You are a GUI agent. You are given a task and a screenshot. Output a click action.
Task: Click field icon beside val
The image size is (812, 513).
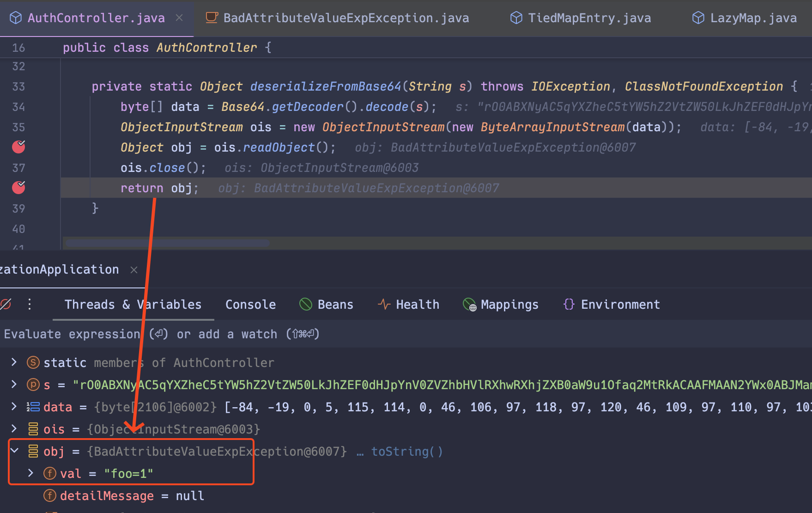pyautogui.click(x=50, y=473)
